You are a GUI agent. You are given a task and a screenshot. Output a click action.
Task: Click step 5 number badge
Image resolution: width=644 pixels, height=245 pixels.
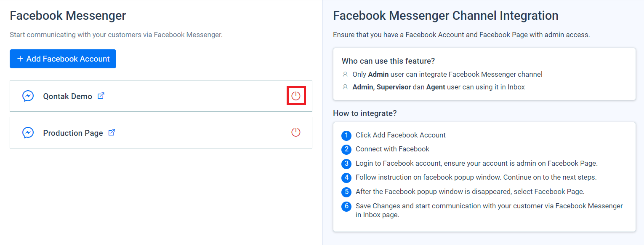tap(346, 192)
